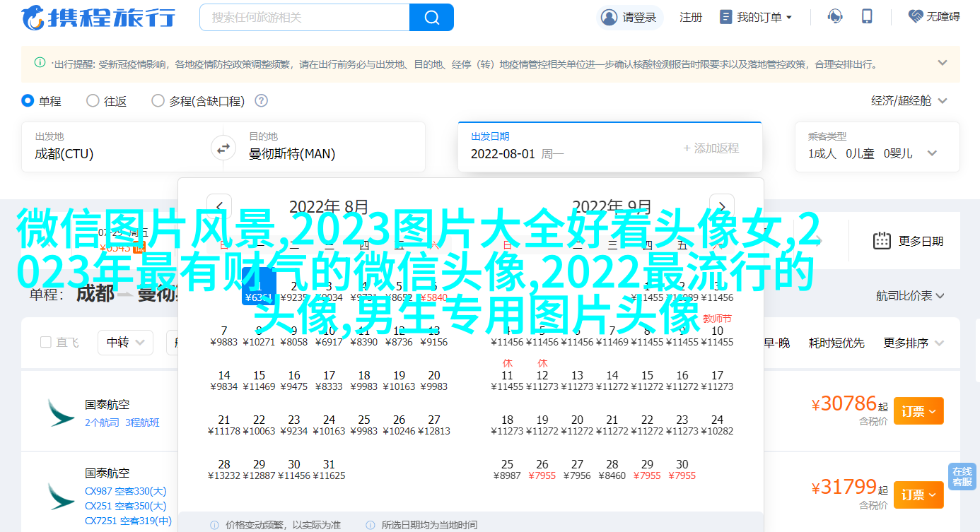Screen dimensions: 980x532
Task: Open CX7251 空客319(中) flight detail
Action: coord(128,521)
